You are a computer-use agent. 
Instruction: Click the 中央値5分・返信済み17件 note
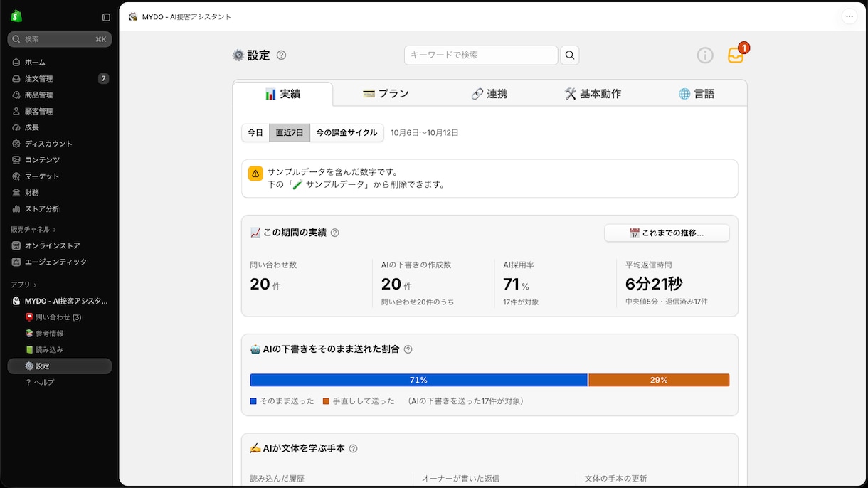tap(667, 302)
